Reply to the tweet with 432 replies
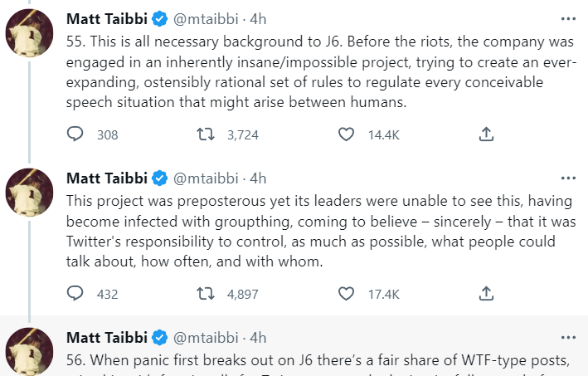The image size is (588, 376). tap(75, 293)
